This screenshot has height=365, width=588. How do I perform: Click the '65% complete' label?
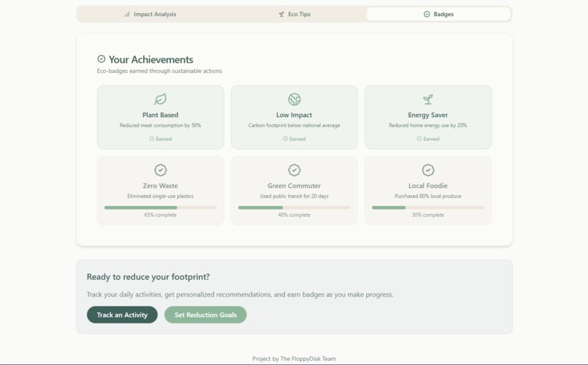pyautogui.click(x=160, y=215)
